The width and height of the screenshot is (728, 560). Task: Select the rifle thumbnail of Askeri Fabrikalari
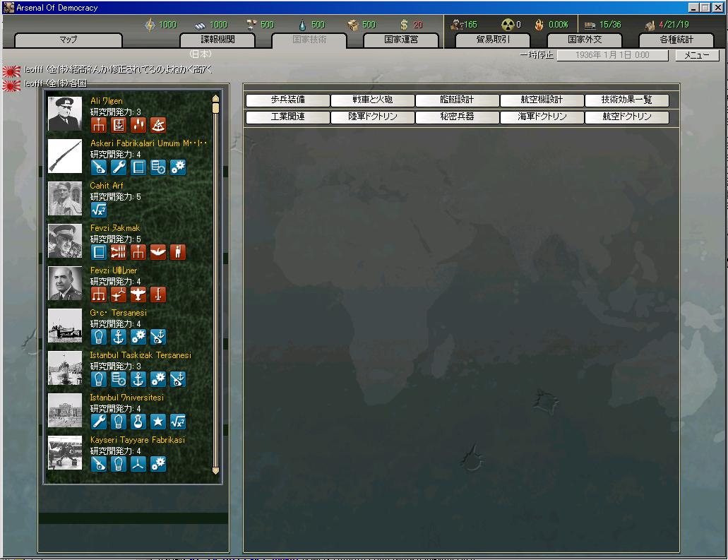pyautogui.click(x=65, y=156)
